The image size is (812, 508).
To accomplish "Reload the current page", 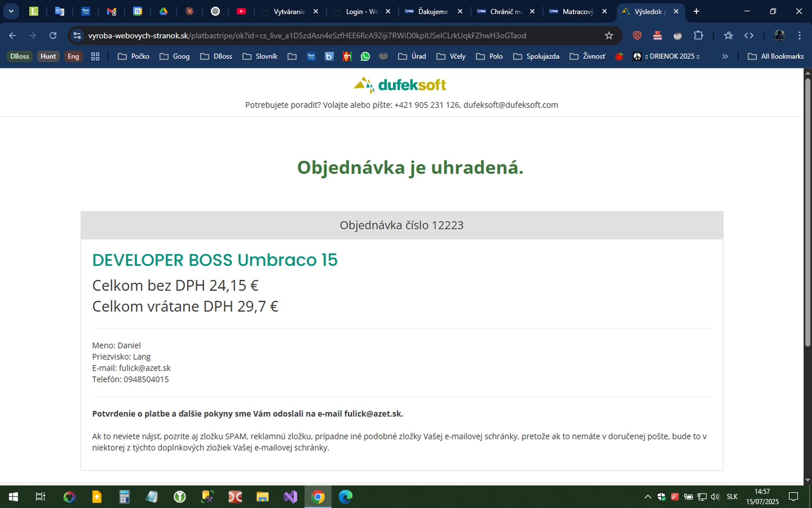I will pyautogui.click(x=53, y=36).
